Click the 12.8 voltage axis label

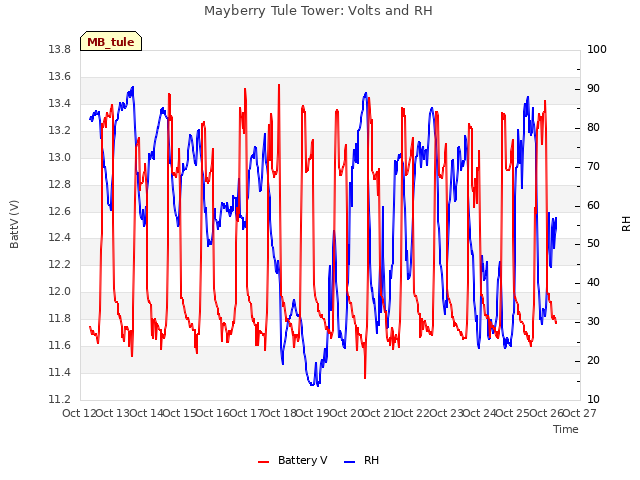click(x=59, y=184)
